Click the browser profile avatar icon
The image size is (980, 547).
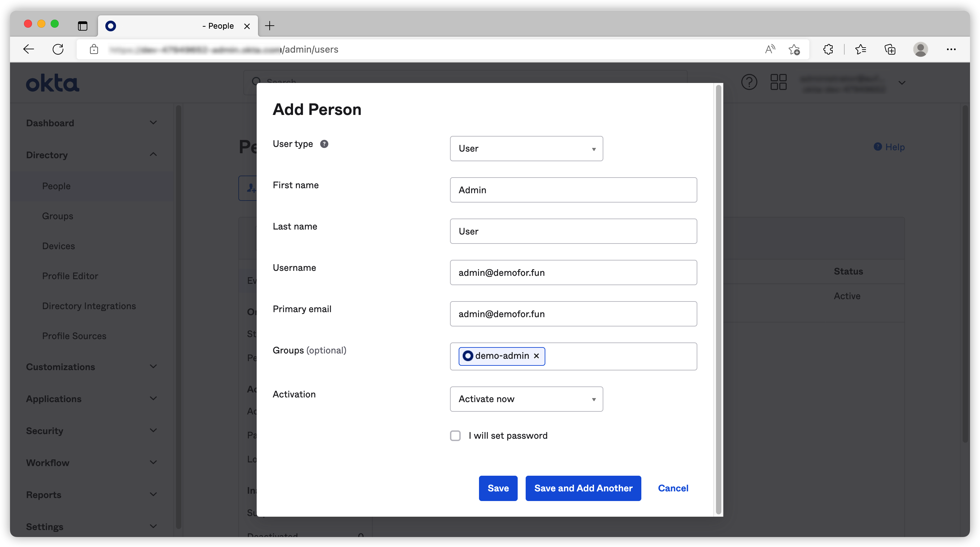(x=920, y=49)
